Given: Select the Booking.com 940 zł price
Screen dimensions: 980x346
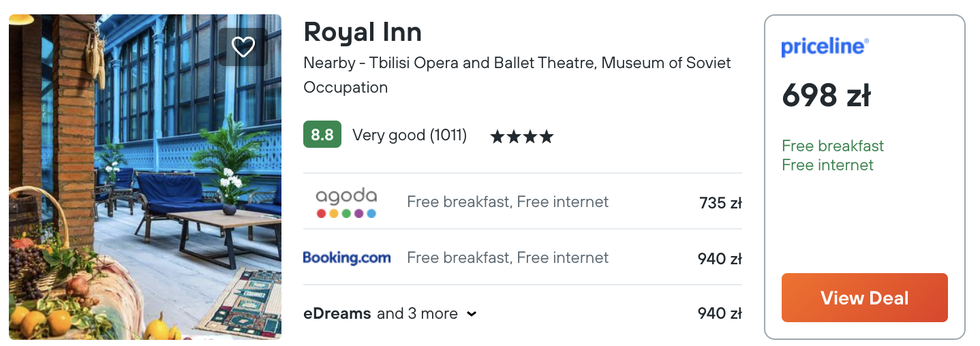Looking at the screenshot, I should (719, 259).
